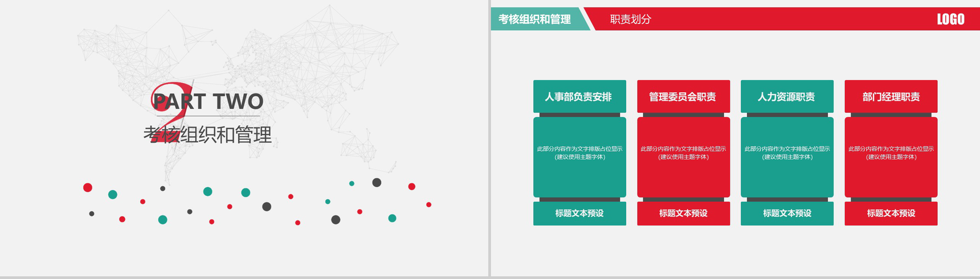This screenshot has height=279, width=980.
Task: Select placeholder text below 人事部负责安排
Action: (x=579, y=153)
